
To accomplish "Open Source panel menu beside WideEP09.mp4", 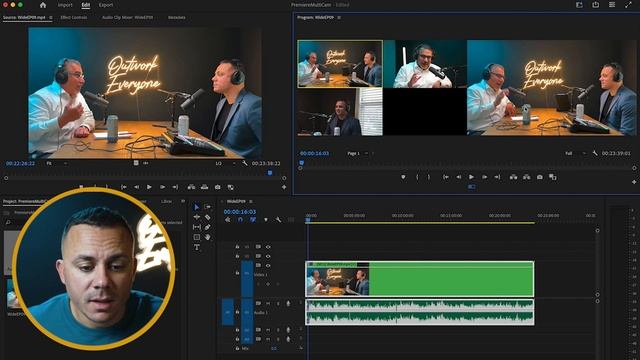I will [x=51, y=18].
